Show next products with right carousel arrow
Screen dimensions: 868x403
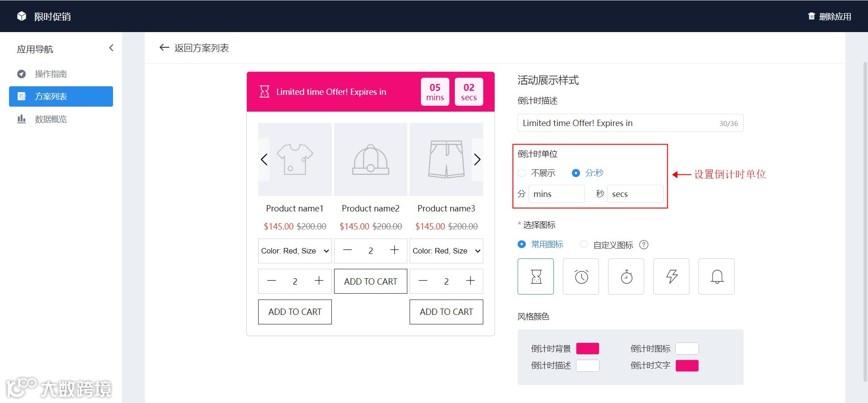(x=477, y=159)
